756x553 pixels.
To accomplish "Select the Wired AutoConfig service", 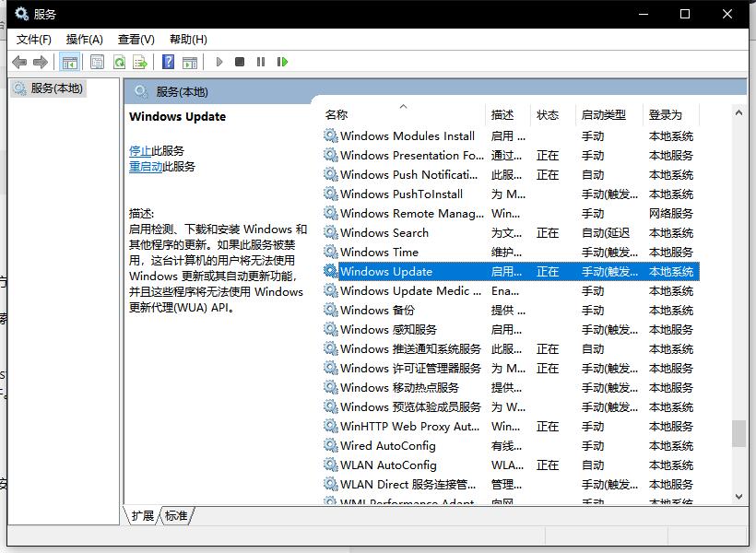I will (511, 445).
